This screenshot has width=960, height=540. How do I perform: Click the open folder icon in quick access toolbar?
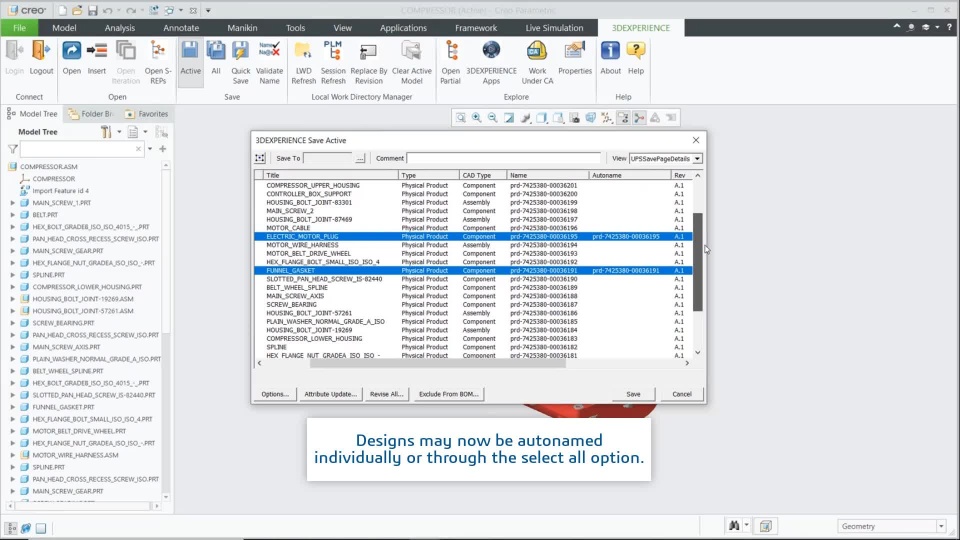tap(77, 10)
